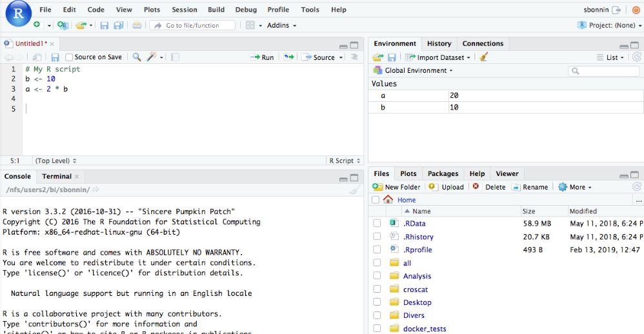
Task: Toggle the Source on Save checkbox
Action: (70, 57)
